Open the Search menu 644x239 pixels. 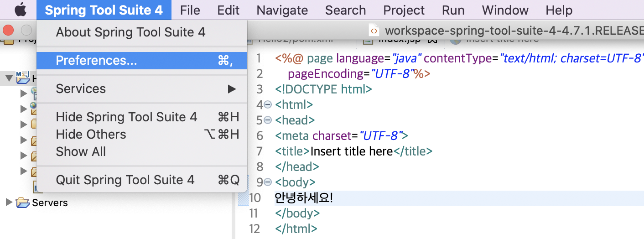tap(346, 10)
